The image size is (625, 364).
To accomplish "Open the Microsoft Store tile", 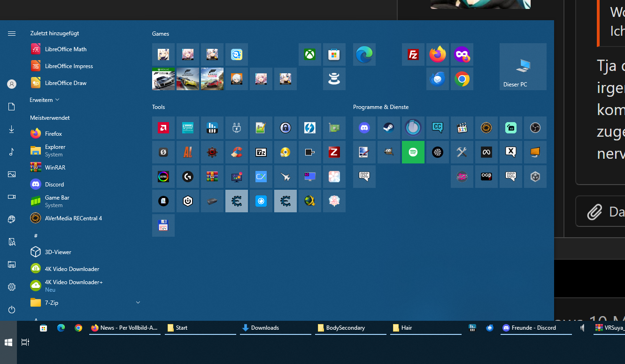I will [x=334, y=54].
